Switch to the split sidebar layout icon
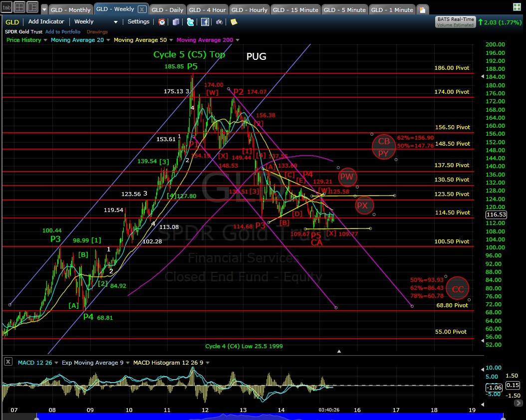Screen dimensions: 526x420 [x=32, y=7]
